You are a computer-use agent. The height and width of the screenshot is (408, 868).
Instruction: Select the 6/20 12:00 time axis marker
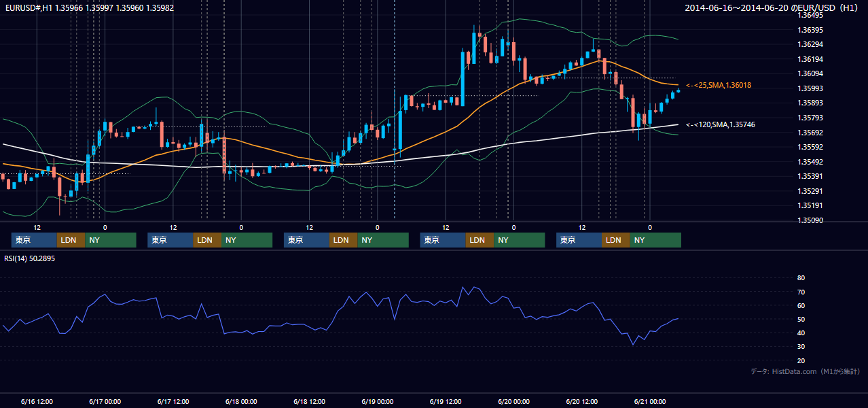coord(582,402)
